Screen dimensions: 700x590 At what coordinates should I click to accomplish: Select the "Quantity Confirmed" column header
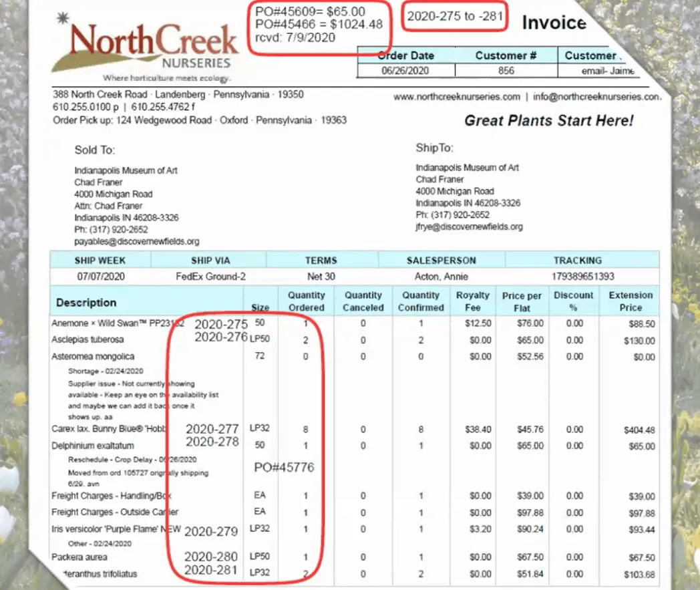[x=421, y=301]
